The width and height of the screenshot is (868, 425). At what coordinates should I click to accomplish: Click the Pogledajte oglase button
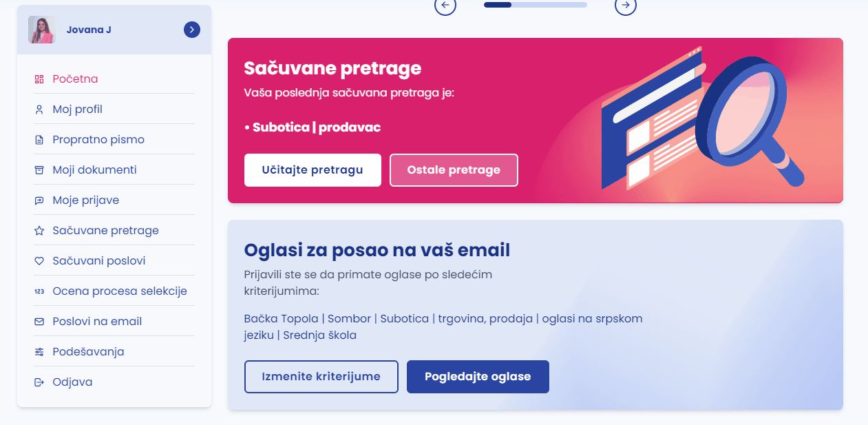pyautogui.click(x=478, y=377)
